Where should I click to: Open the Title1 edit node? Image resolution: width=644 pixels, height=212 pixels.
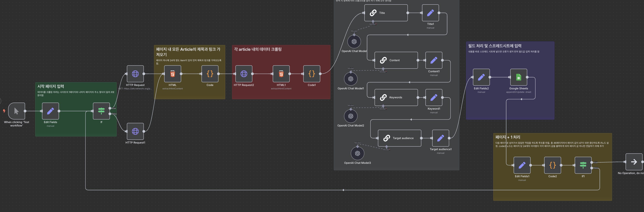click(430, 13)
